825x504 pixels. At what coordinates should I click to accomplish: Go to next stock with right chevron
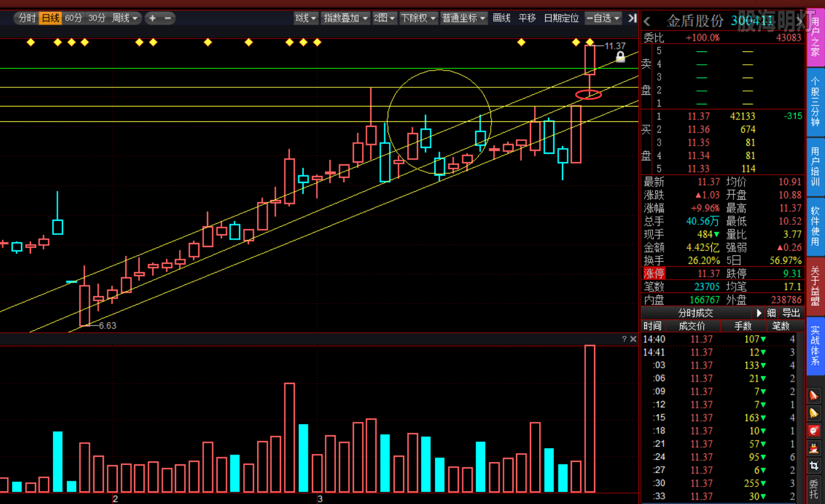(800, 22)
